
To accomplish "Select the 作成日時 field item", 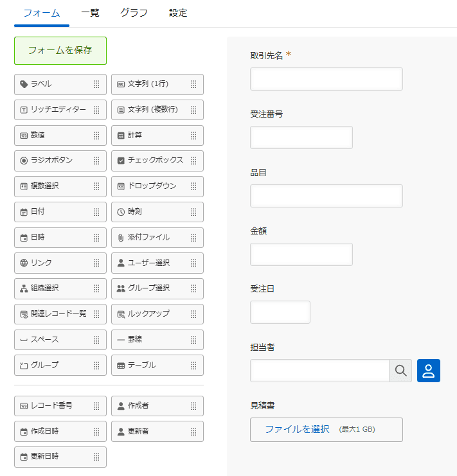I will click(60, 432).
